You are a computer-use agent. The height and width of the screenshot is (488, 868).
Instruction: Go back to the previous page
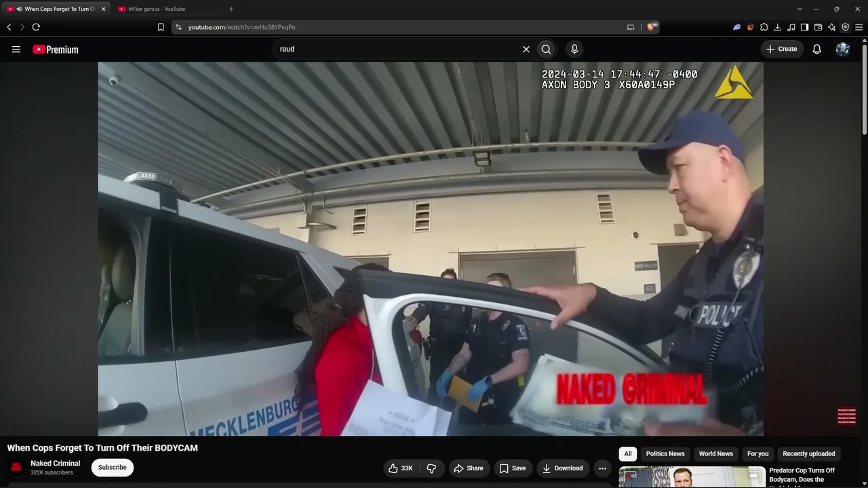[9, 27]
